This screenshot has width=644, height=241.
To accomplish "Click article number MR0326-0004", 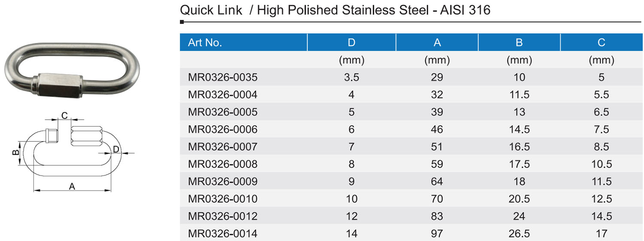I will tap(222, 94).
